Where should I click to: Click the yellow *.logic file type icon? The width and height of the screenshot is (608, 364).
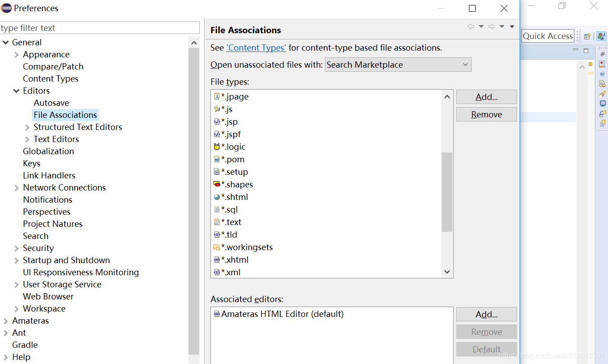pos(217,147)
